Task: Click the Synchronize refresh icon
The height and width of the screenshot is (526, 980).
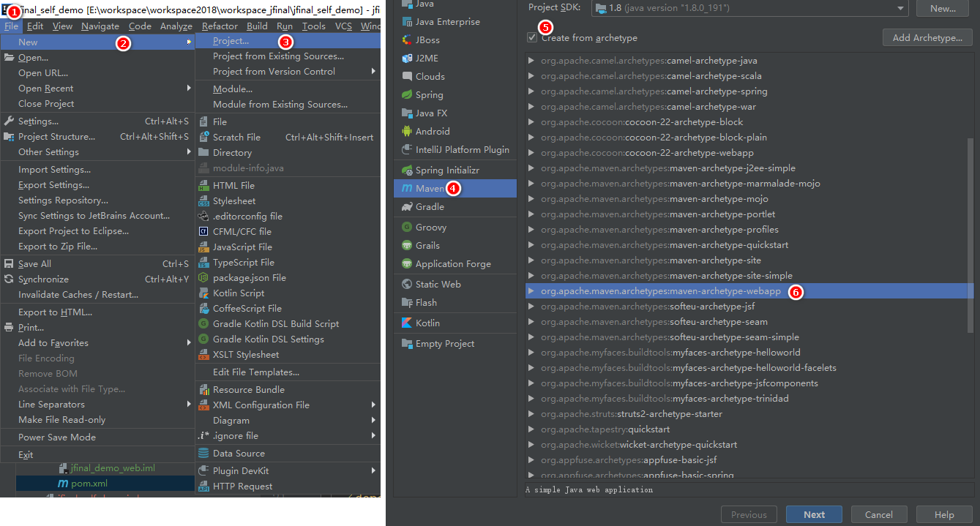Action: pyautogui.click(x=9, y=279)
